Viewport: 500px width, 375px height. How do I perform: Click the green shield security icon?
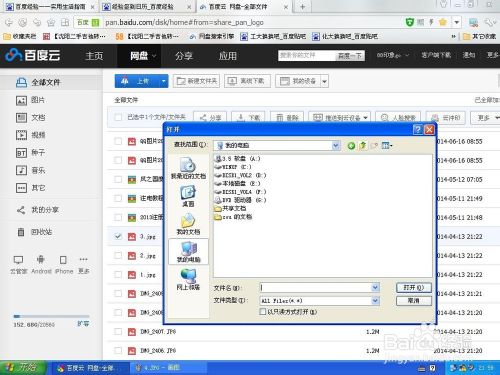tap(410, 22)
